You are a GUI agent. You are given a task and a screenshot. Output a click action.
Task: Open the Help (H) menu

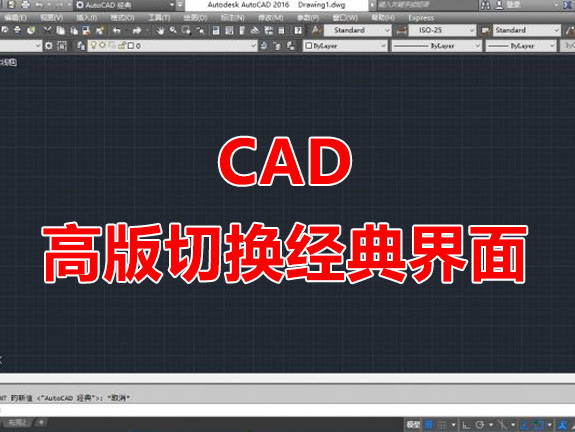383,18
